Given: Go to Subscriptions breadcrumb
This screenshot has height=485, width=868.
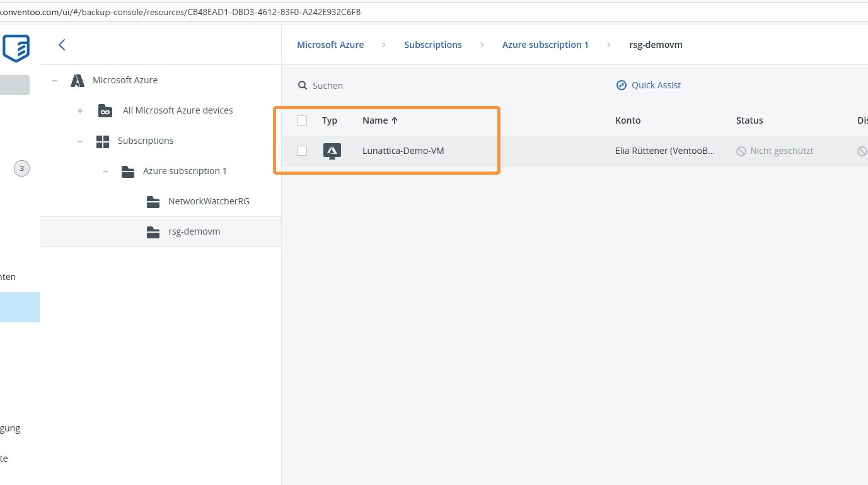Looking at the screenshot, I should point(433,45).
